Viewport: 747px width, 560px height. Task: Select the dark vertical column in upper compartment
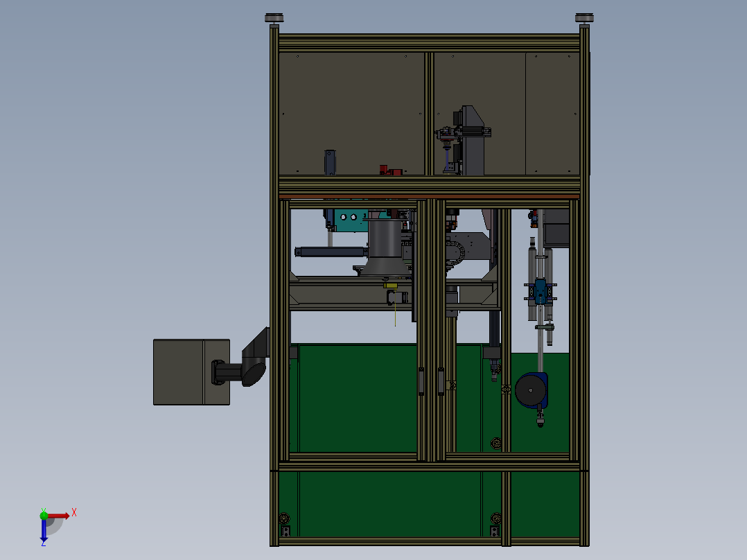(x=472, y=141)
